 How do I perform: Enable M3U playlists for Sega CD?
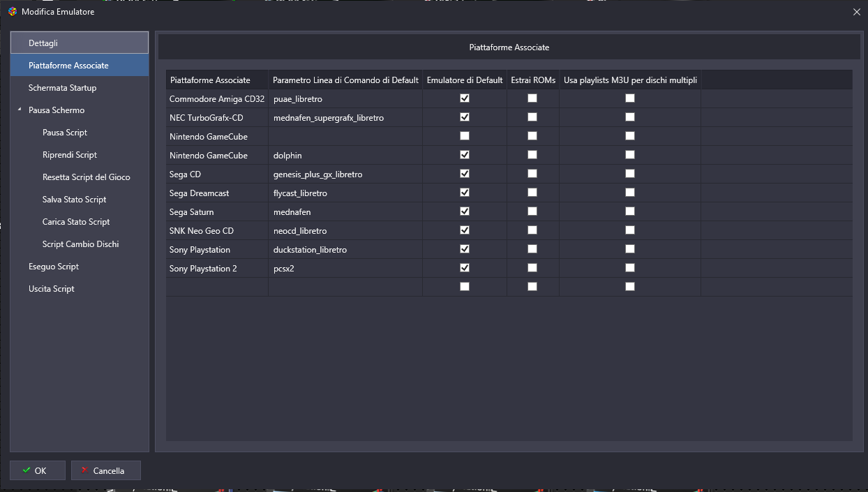tap(630, 174)
